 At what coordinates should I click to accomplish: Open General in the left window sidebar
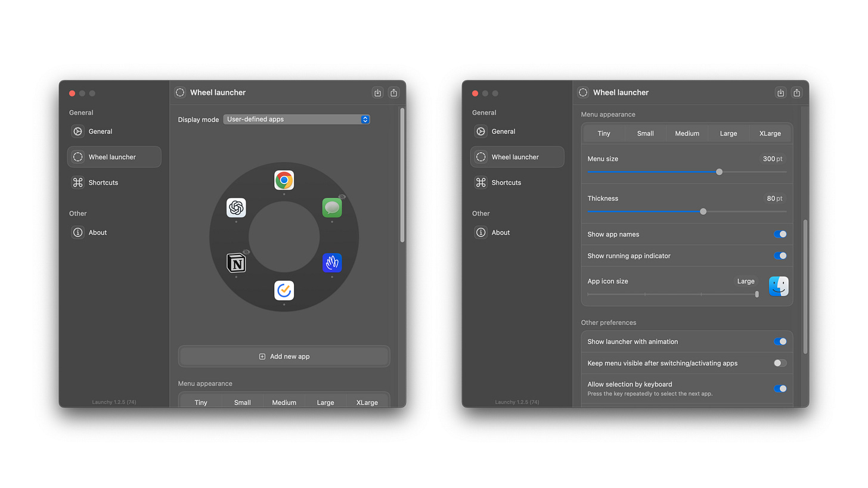click(114, 131)
